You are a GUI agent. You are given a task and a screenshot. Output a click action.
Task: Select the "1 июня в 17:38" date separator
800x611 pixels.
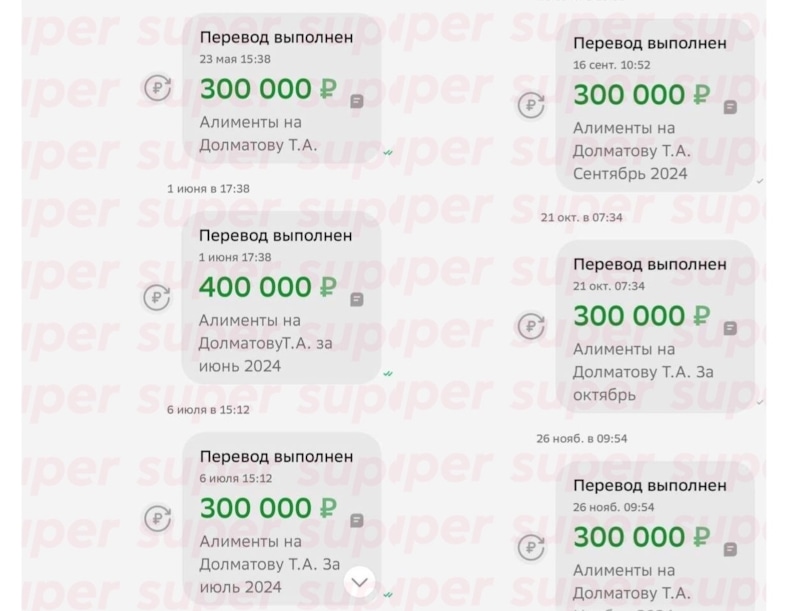(208, 188)
